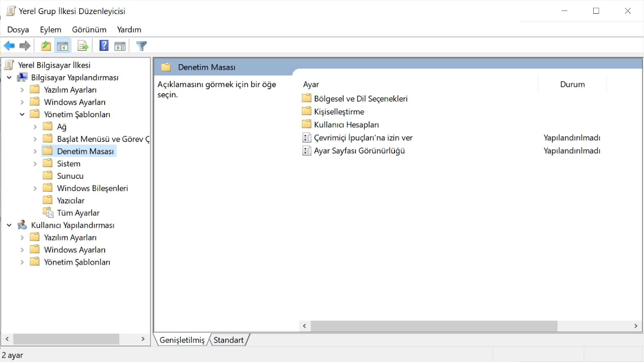
Task: Collapse the Bilgisayar Yapılandırması node
Action: click(x=9, y=78)
